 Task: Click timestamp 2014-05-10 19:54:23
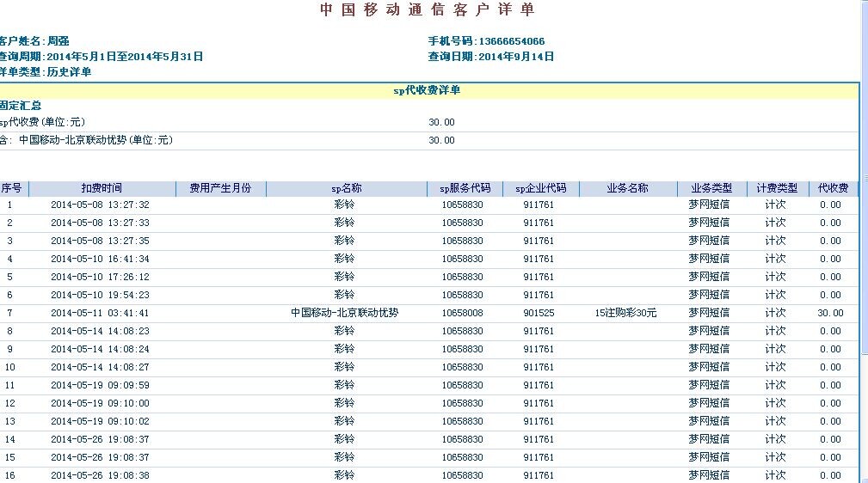tap(100, 295)
